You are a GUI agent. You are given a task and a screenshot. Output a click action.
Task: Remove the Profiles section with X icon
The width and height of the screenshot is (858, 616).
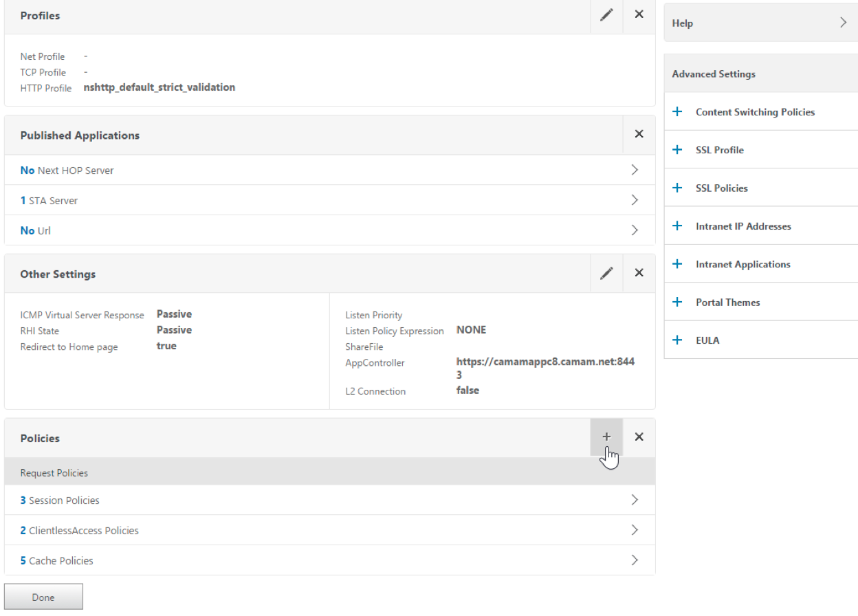(639, 15)
